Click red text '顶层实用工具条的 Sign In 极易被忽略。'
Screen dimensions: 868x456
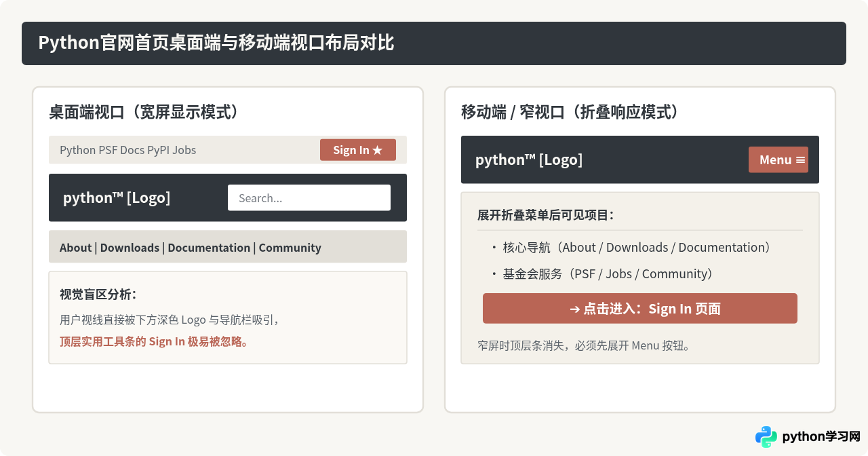point(155,341)
